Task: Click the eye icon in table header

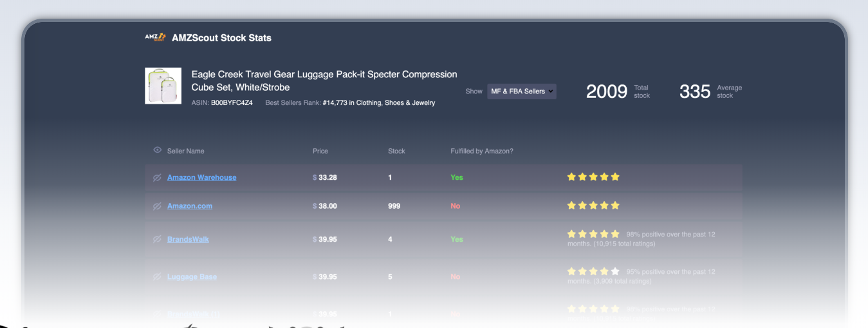Action: tap(157, 150)
